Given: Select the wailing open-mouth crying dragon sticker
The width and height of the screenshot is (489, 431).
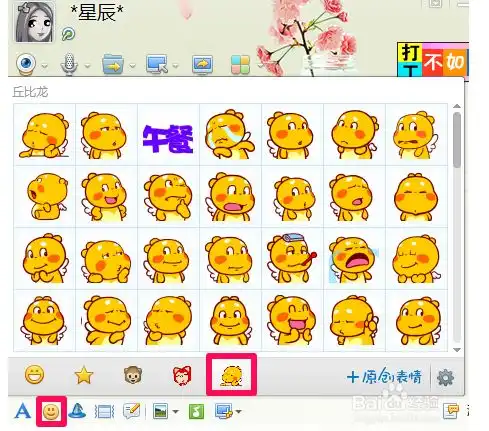Looking at the screenshot, I should coord(354,259).
